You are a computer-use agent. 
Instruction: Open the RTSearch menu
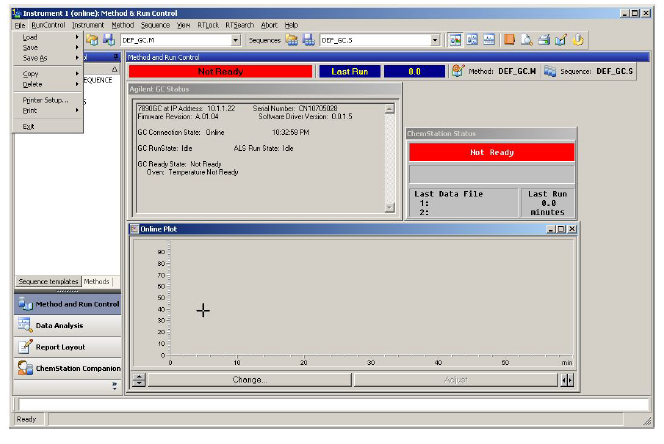click(240, 25)
